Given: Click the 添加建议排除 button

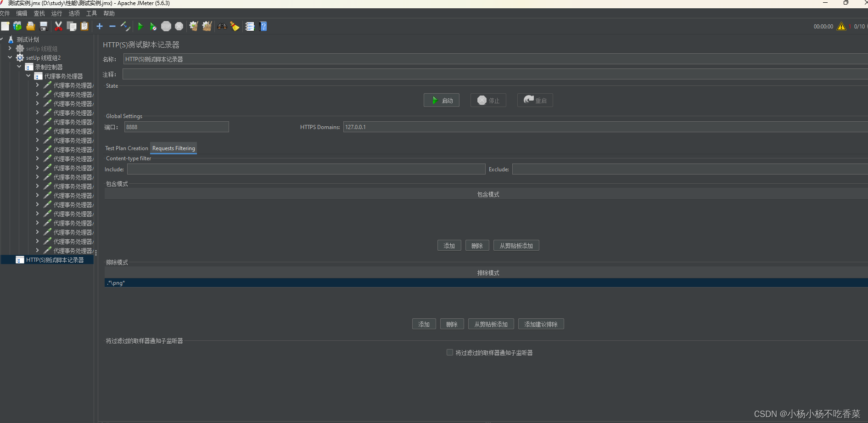Looking at the screenshot, I should 541,324.
